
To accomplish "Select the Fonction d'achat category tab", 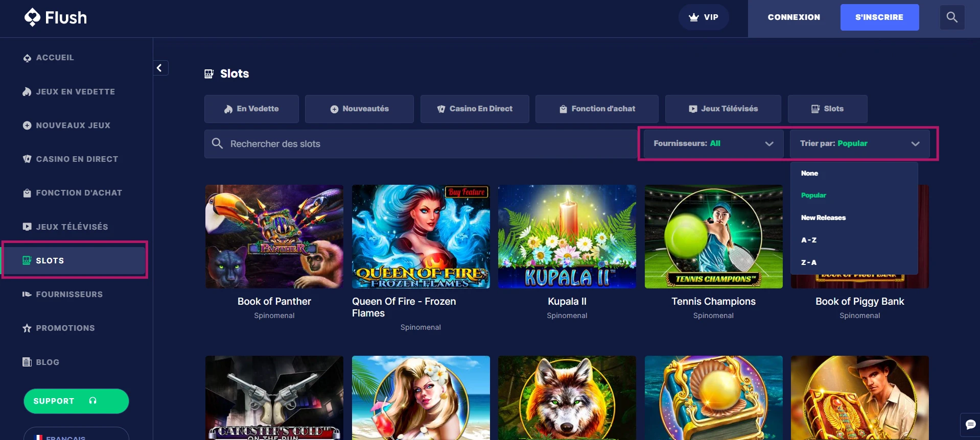I will (x=597, y=109).
